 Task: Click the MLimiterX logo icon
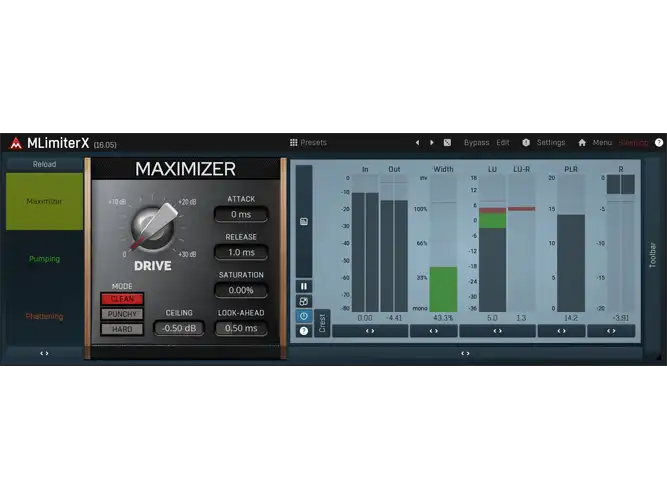(16, 143)
